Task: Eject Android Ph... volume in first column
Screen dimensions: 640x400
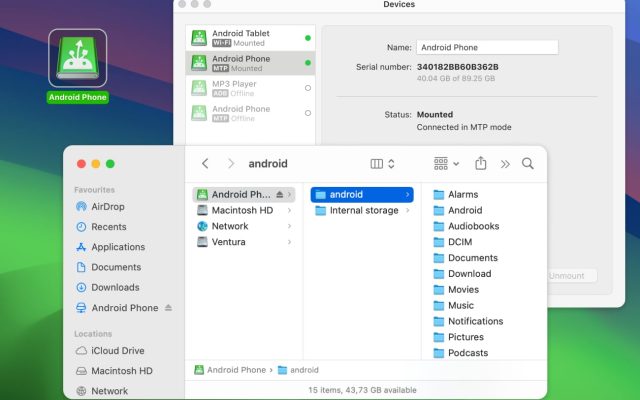Action: coord(280,194)
